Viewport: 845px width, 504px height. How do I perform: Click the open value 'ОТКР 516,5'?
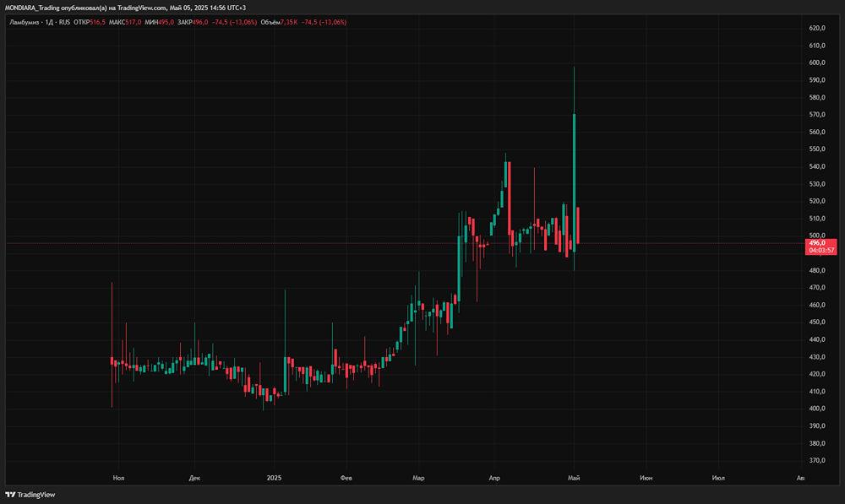point(90,22)
